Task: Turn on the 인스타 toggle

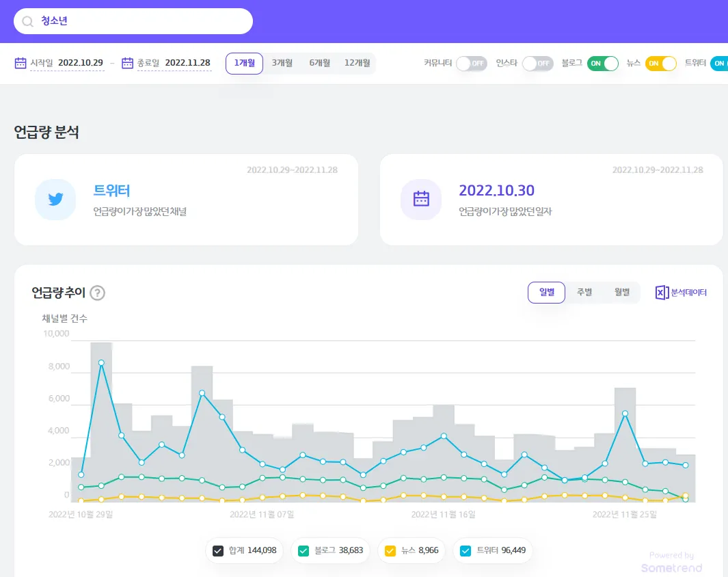Action: point(537,64)
